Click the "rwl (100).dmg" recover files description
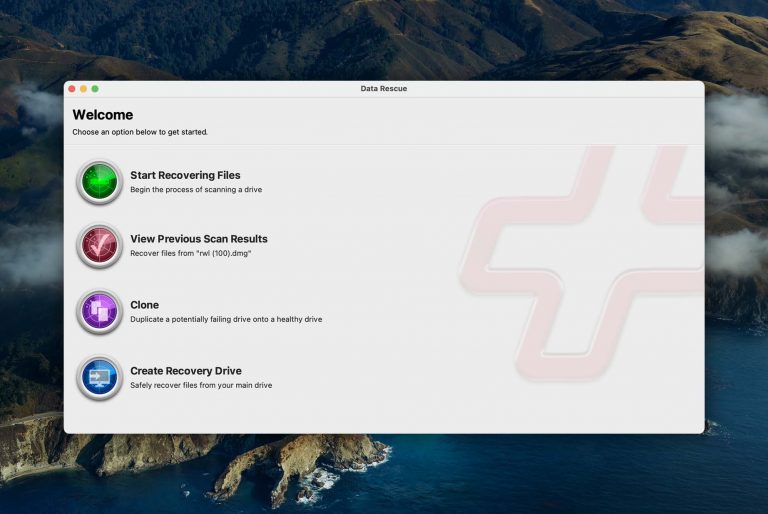This screenshot has width=768, height=514. coord(191,253)
